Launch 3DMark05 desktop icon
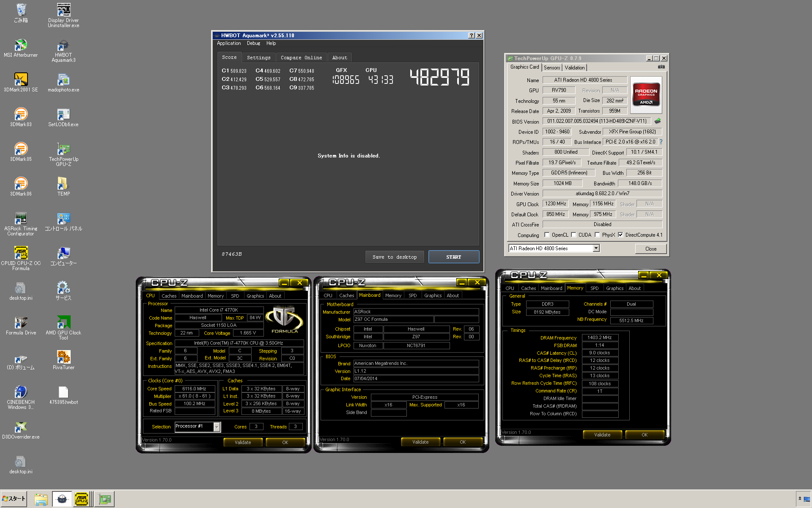The height and width of the screenshot is (508, 812). click(21, 152)
